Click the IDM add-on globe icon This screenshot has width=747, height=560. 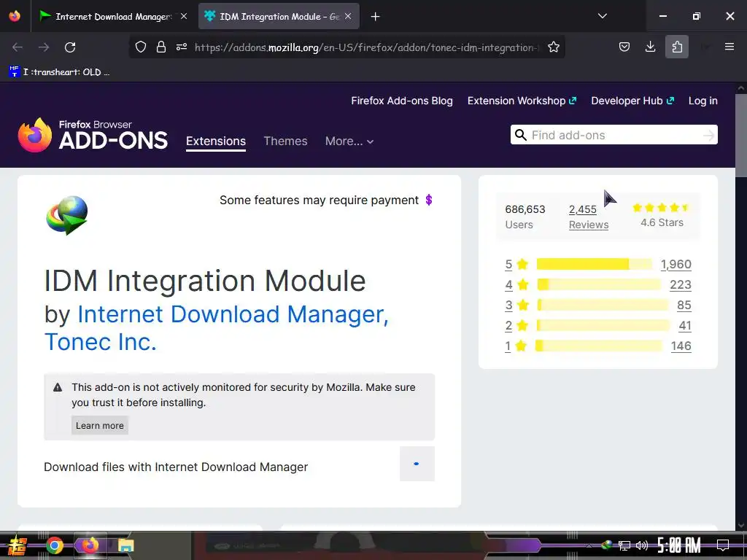(67, 215)
